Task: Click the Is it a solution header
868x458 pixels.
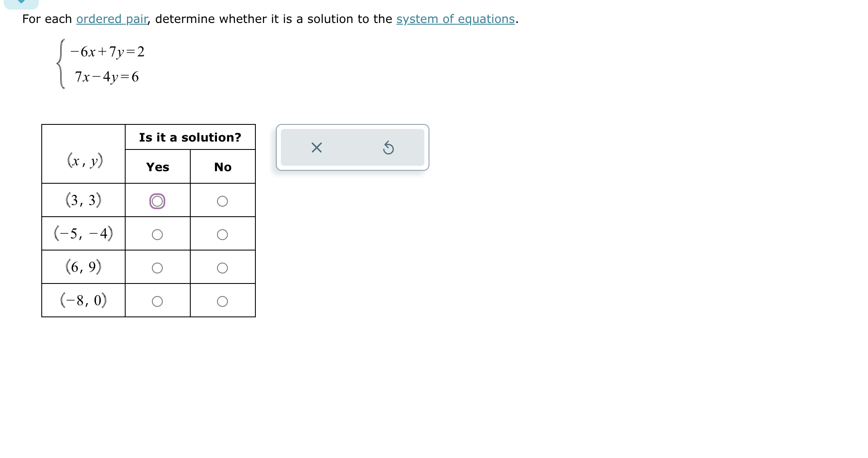Action: coord(190,137)
